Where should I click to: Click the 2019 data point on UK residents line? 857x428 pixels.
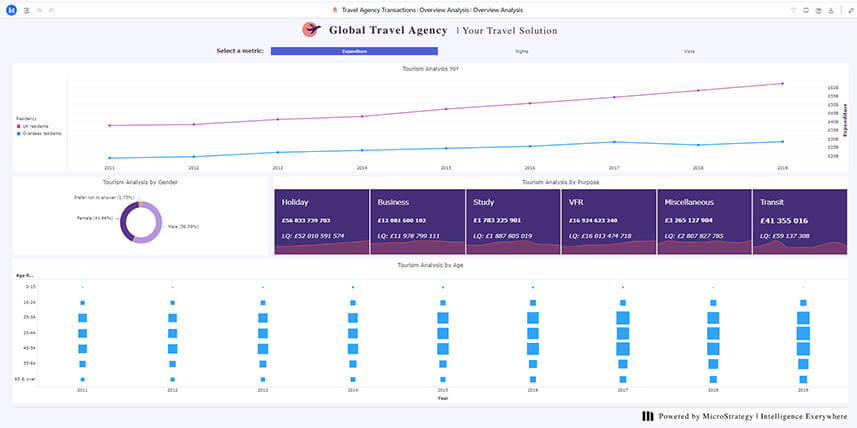click(x=781, y=84)
